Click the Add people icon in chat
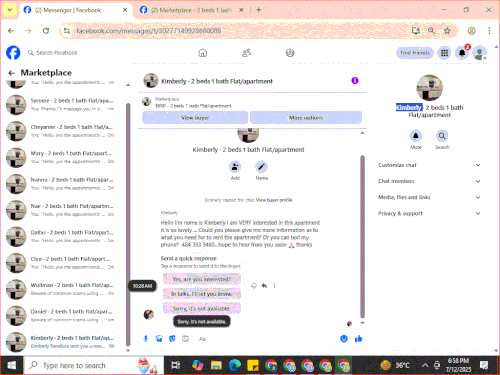This screenshot has height=375, width=500. pos(235,167)
